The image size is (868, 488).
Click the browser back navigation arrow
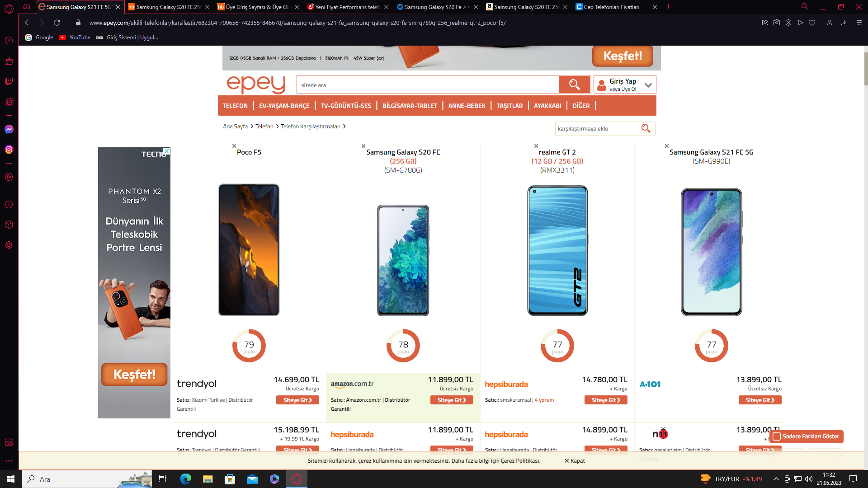26,23
